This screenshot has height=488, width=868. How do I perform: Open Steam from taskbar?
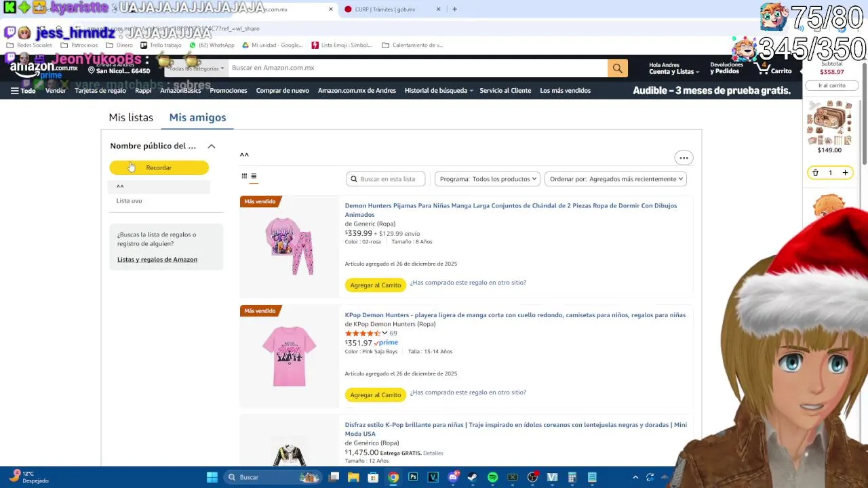(473, 477)
